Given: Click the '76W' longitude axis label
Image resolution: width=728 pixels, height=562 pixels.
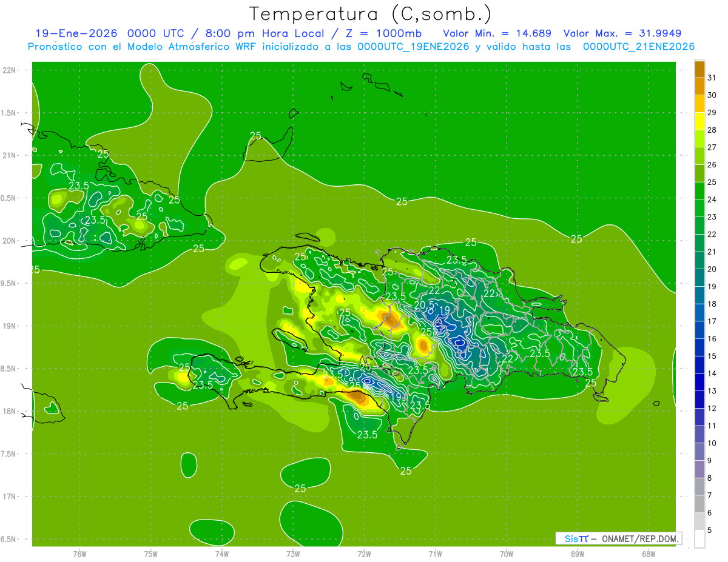Looking at the screenshot, I should click(79, 554).
